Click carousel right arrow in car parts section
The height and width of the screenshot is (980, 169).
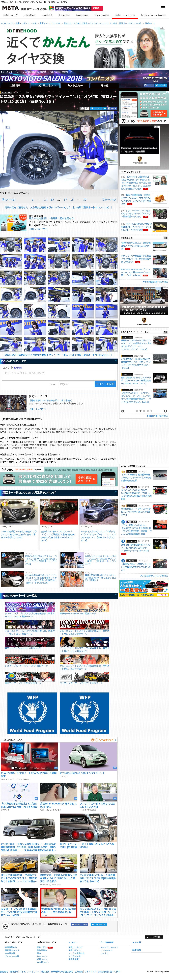coord(165,411)
